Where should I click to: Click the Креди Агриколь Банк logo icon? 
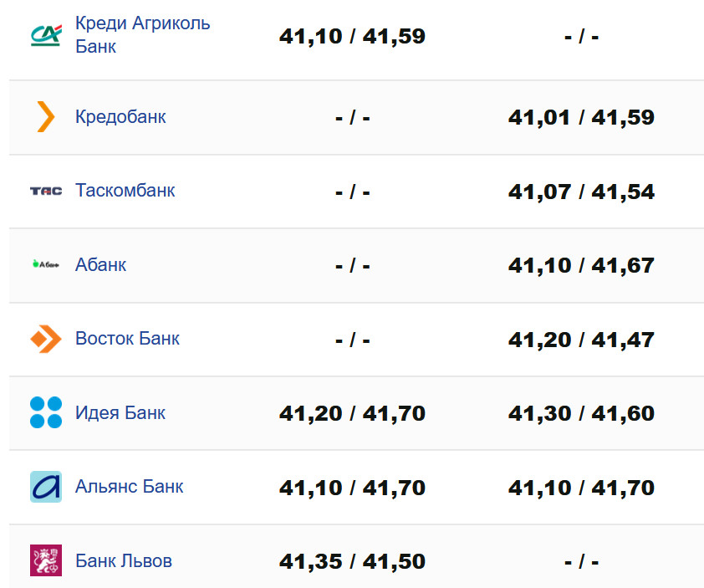pyautogui.click(x=46, y=35)
